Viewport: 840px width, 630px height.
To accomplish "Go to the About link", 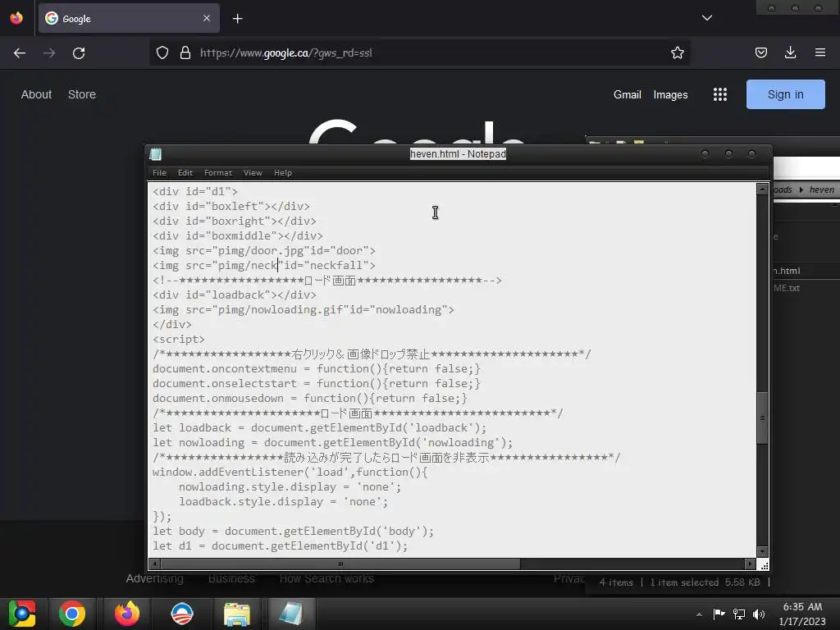I will pos(36,94).
